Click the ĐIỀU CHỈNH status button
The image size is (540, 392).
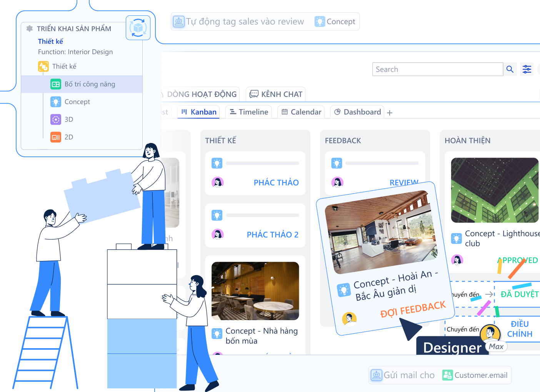(519, 329)
